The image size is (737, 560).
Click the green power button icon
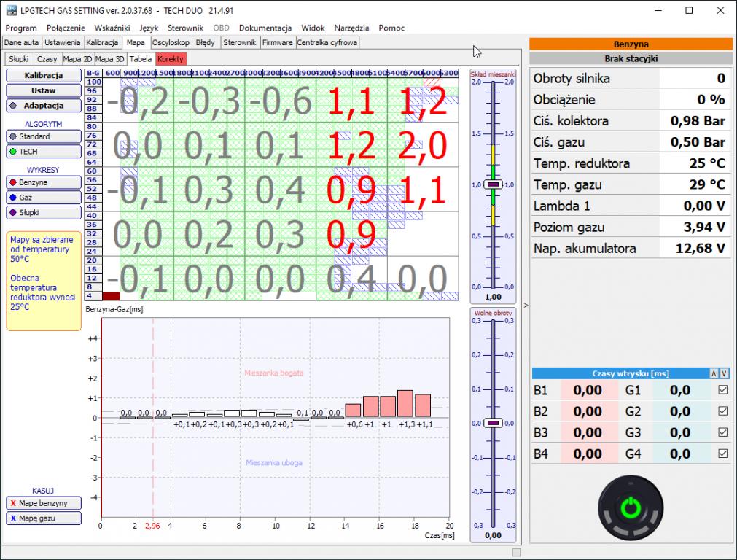631,507
